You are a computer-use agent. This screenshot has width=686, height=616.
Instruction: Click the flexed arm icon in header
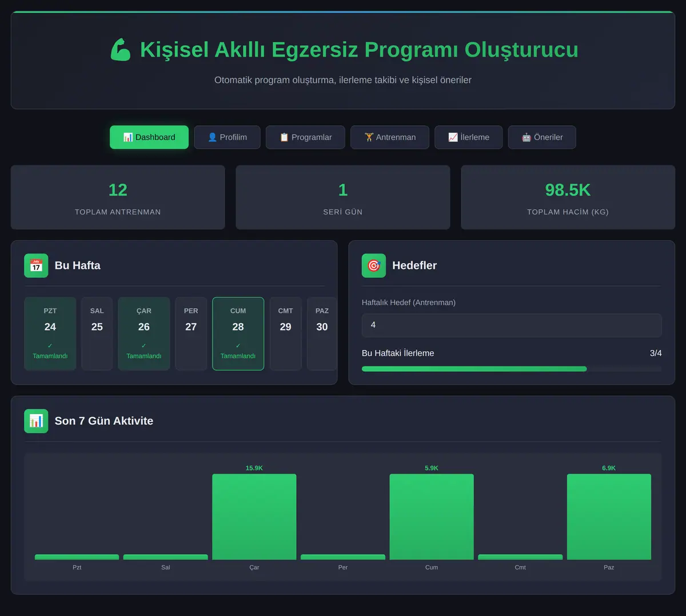click(121, 50)
